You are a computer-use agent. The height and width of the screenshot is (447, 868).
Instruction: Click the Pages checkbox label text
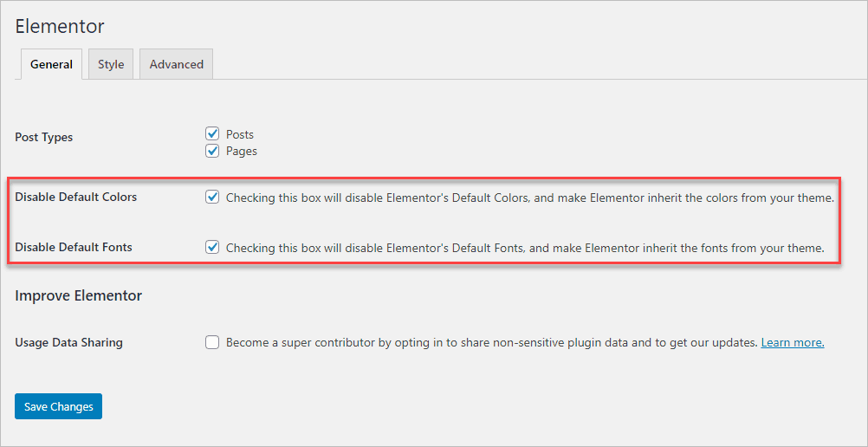tap(242, 151)
